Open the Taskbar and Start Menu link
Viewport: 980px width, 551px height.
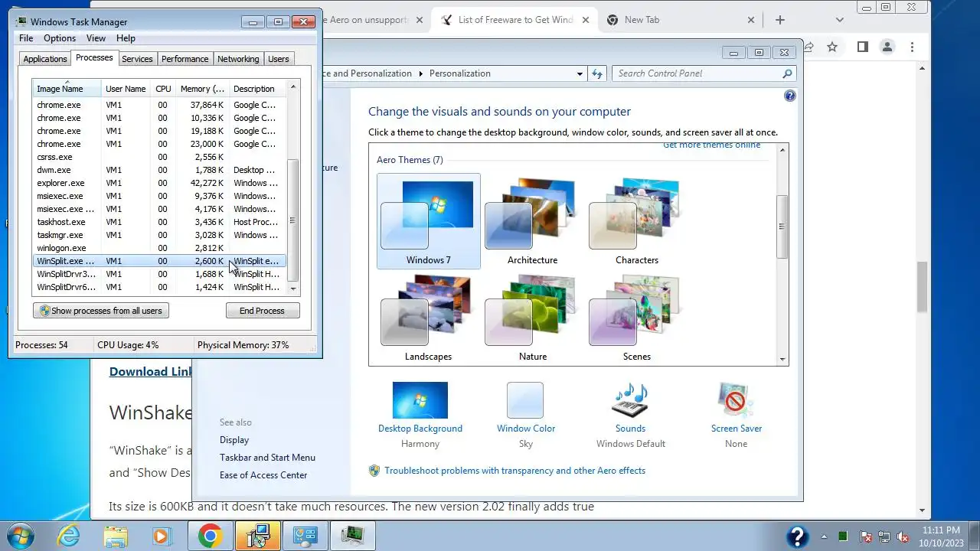[x=267, y=458]
